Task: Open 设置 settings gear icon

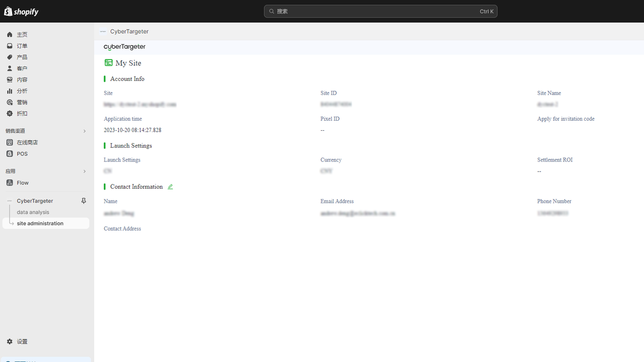Action: 10,341
